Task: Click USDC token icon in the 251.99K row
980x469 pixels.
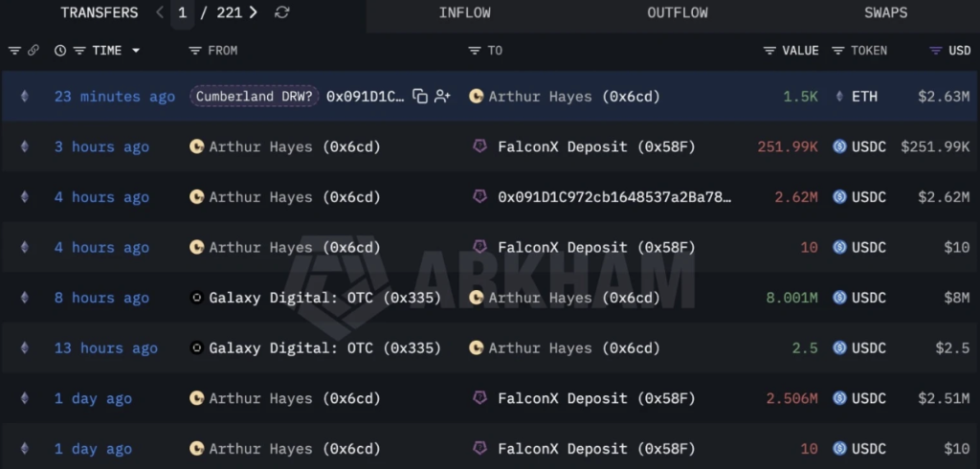Action: coord(839,147)
